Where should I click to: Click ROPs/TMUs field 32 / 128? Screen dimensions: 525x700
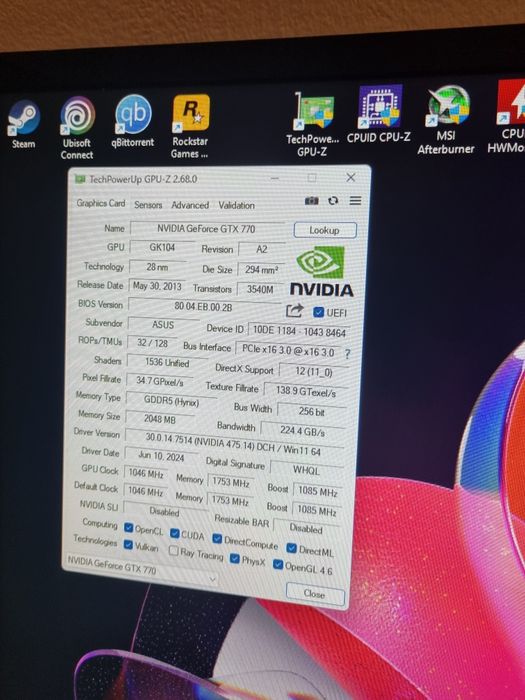pos(152,343)
